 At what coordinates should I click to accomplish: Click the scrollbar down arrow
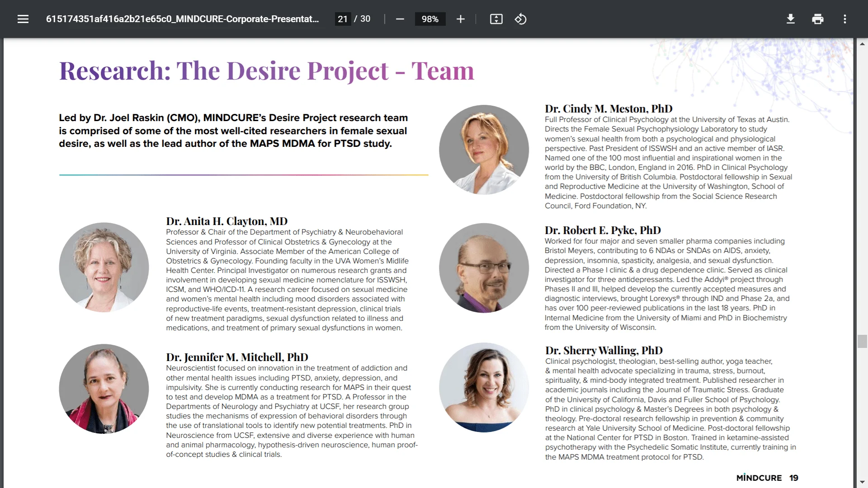pos(862,482)
